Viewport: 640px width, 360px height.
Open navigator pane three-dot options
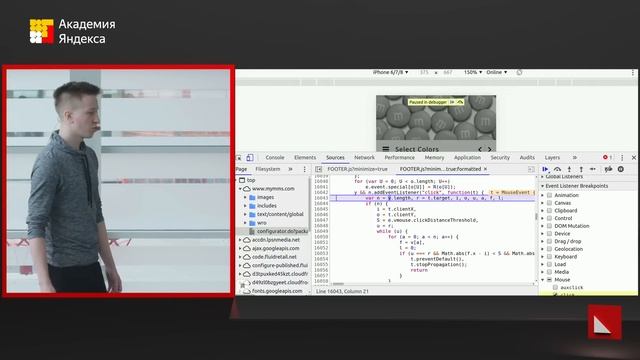(x=304, y=169)
